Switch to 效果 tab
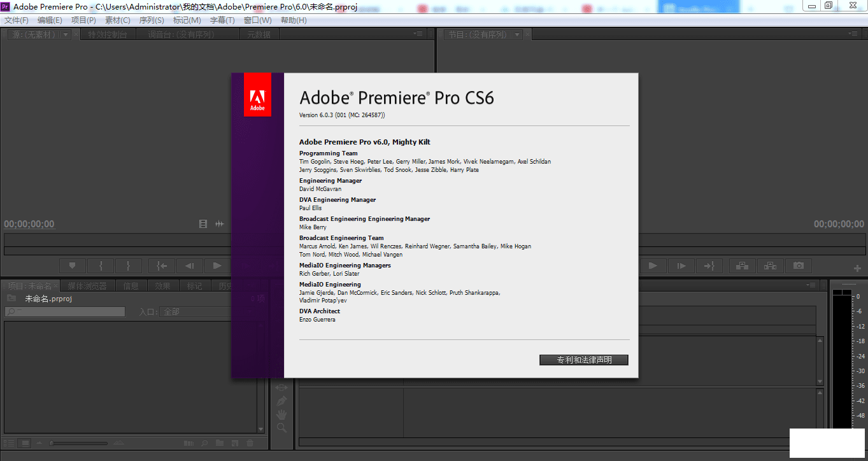 [162, 286]
